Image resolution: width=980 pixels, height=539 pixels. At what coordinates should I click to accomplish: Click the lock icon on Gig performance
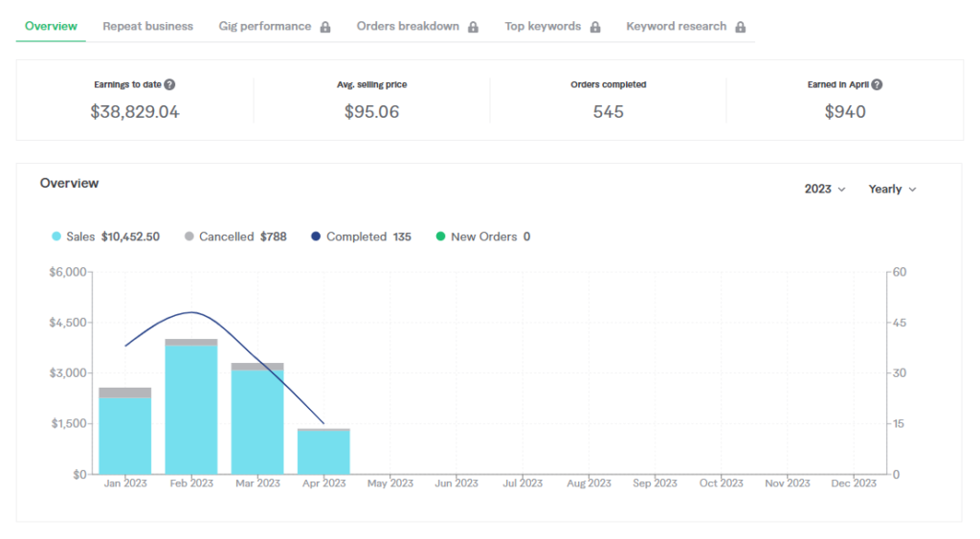click(x=325, y=27)
